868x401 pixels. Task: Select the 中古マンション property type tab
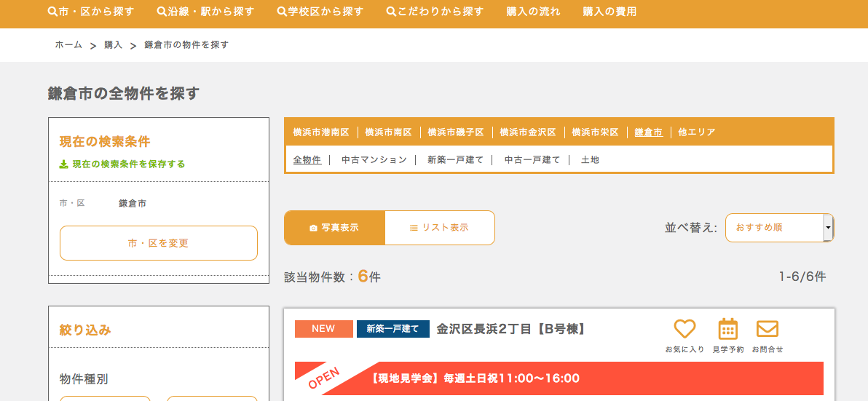[x=374, y=160]
